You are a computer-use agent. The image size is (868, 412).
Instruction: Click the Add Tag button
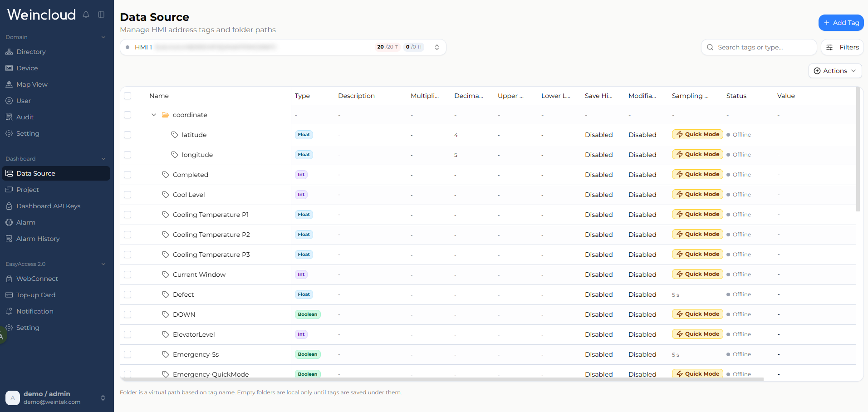click(841, 23)
